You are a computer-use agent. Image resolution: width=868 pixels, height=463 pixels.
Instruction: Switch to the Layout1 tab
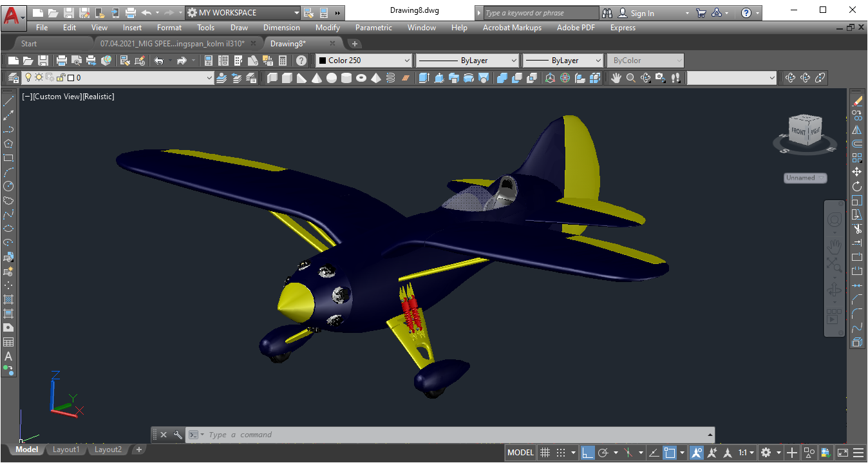[x=66, y=449]
